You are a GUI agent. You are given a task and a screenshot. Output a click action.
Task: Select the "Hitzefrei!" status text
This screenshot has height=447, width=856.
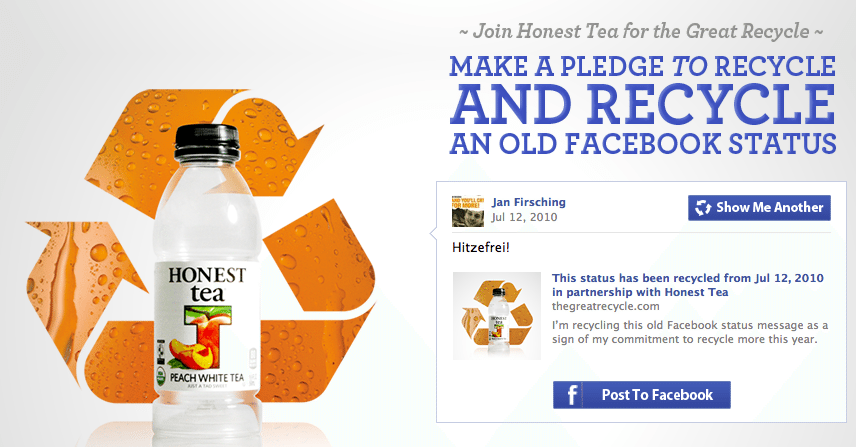(x=480, y=248)
